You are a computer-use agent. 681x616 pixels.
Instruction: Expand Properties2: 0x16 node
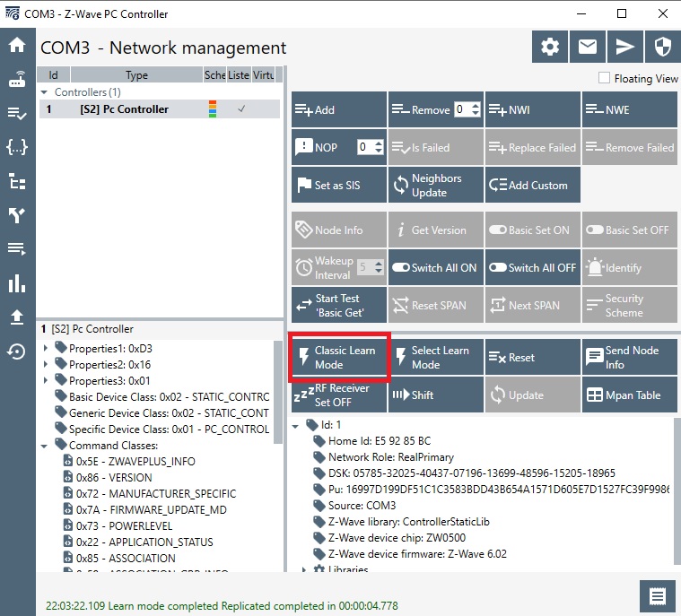click(x=45, y=364)
